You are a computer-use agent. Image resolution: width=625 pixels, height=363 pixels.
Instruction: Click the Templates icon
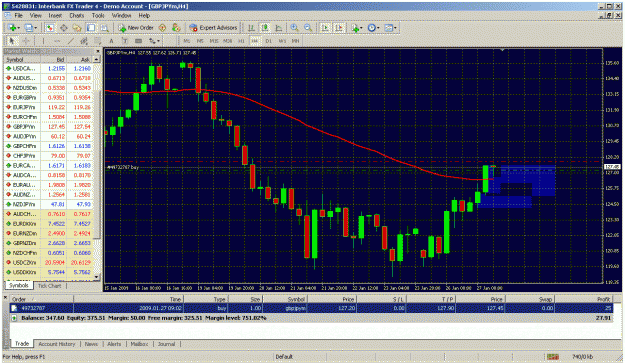click(388, 28)
